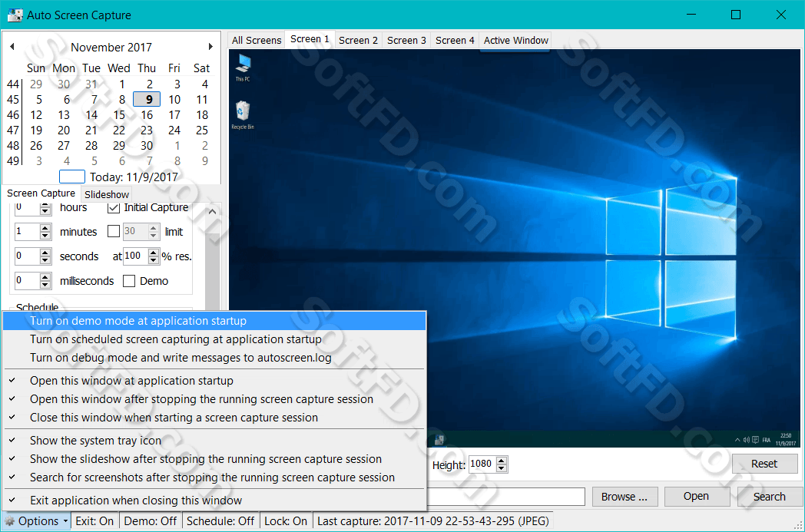Viewport: 805px width, 532px height.
Task: Select Turn on debug mode and write autoscreen.log
Action: click(214, 358)
